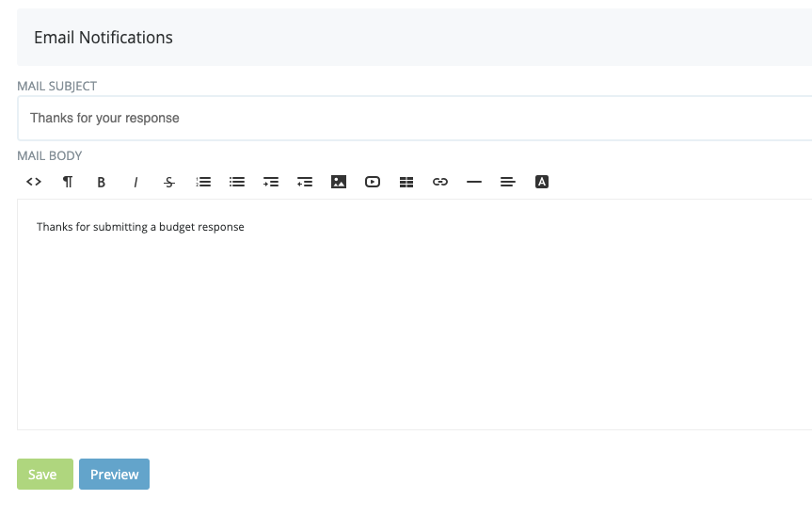This screenshot has width=812, height=516.
Task: Increase indent of text
Action: [x=271, y=182]
